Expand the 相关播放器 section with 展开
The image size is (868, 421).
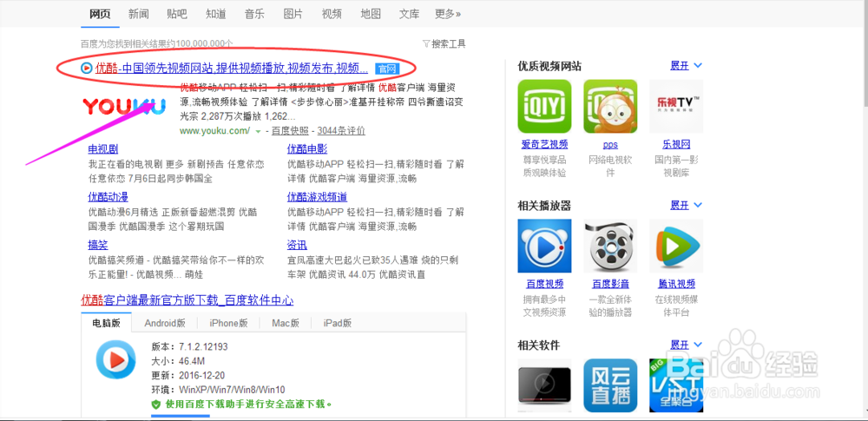[686, 205]
